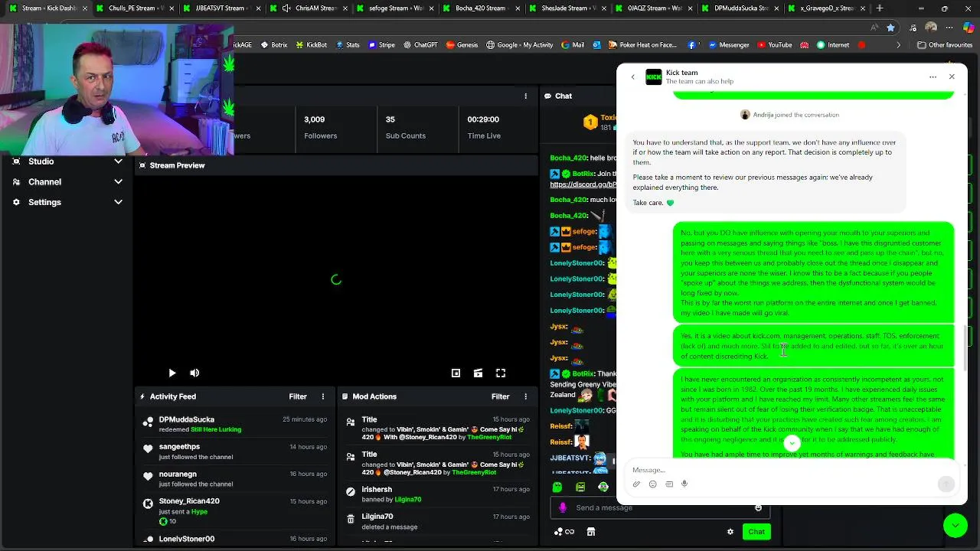Click sangeethps follower entry
980x551 pixels.
(235, 452)
